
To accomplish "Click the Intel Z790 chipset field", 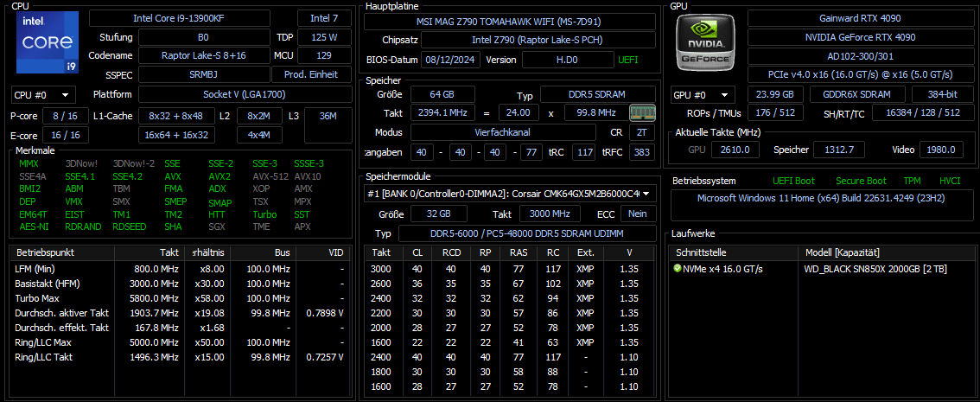I will coord(538,40).
